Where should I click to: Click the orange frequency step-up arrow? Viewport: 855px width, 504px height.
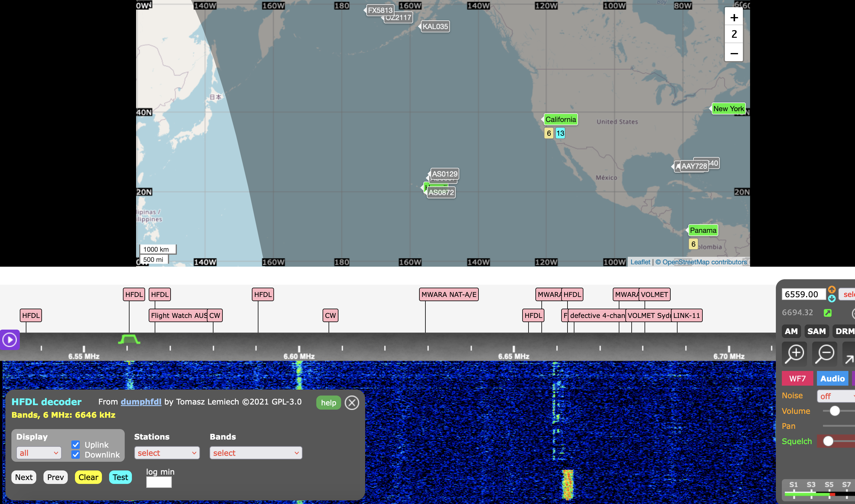pyautogui.click(x=832, y=289)
